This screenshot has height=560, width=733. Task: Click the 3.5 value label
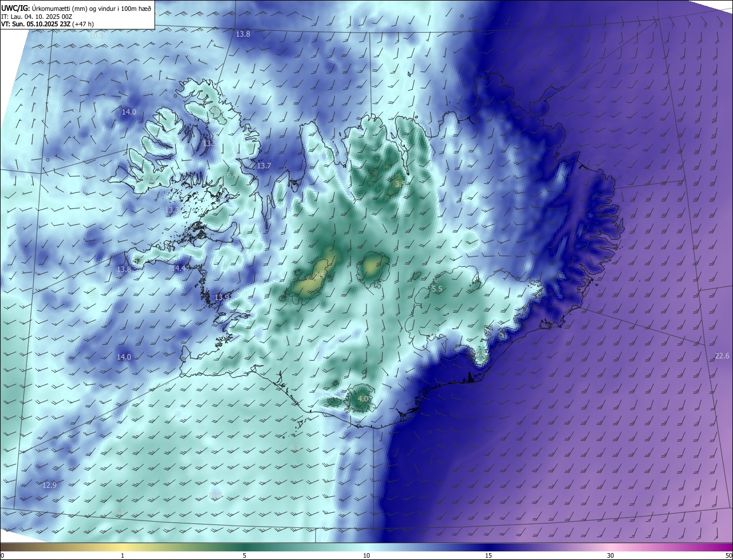[x=401, y=184]
